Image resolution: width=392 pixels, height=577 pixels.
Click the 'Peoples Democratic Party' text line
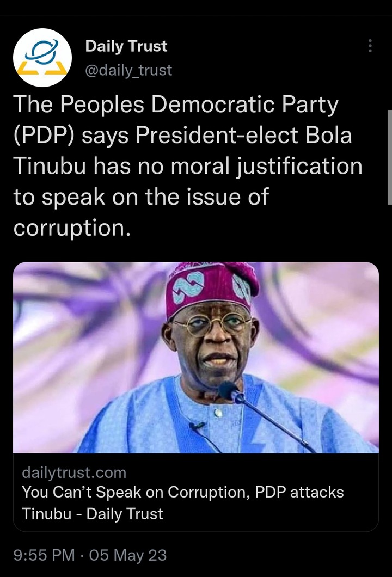point(176,105)
